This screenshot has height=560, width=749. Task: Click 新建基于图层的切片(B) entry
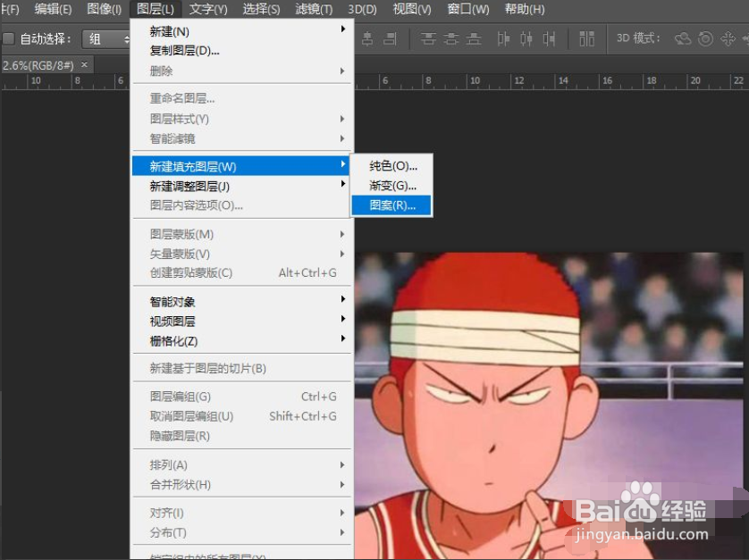[241, 368]
